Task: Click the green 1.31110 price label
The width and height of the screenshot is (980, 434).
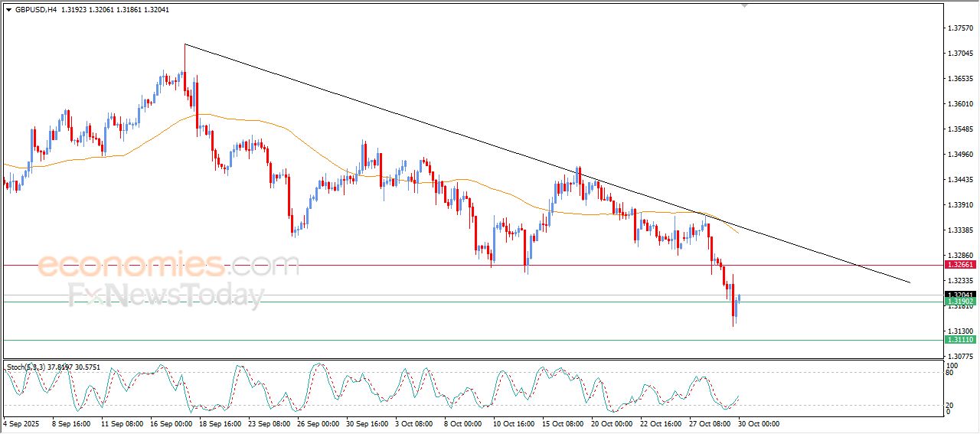Action: (959, 340)
